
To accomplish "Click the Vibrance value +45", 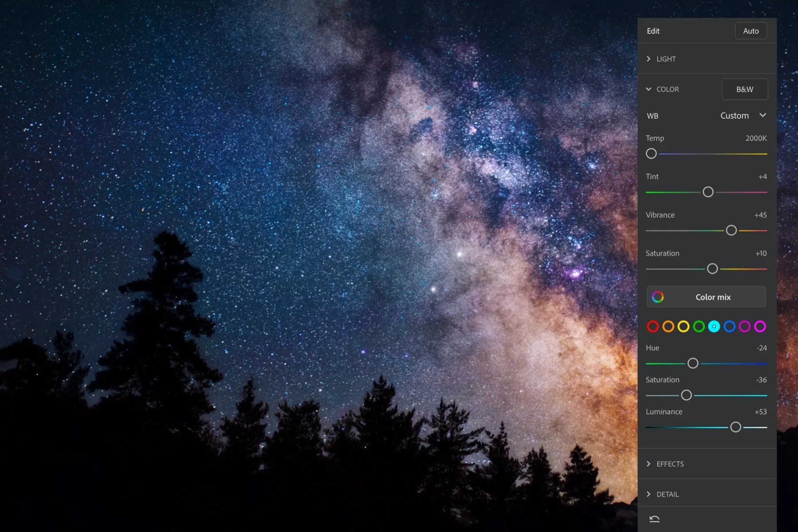I will [x=760, y=215].
